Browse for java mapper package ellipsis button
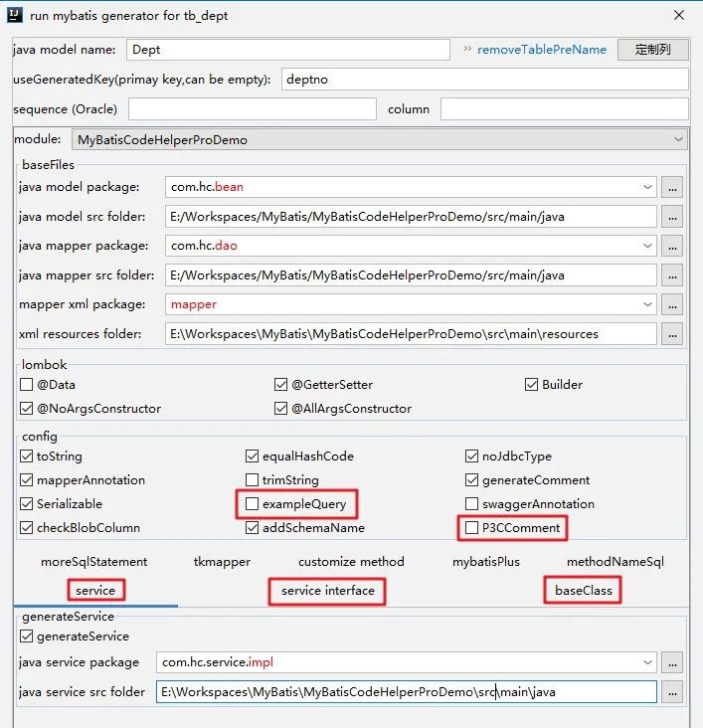The width and height of the screenshot is (703, 728). pos(672,246)
